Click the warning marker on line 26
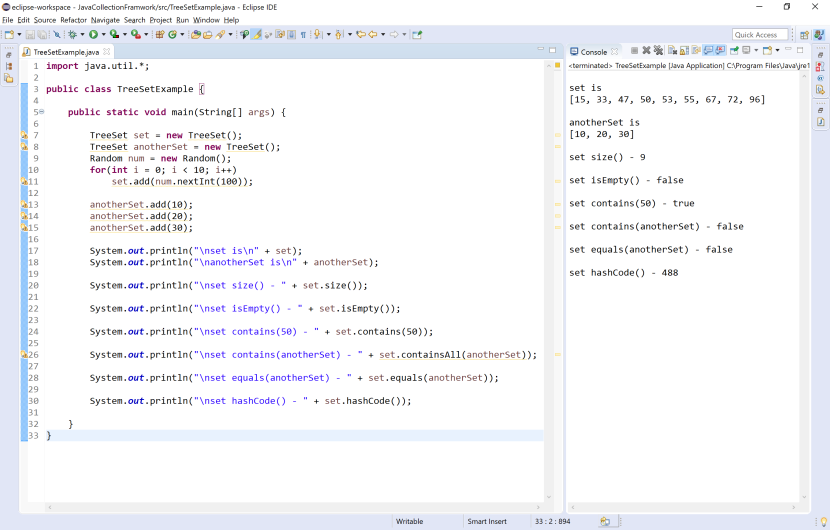Image resolution: width=830 pixels, height=530 pixels. coord(24,355)
